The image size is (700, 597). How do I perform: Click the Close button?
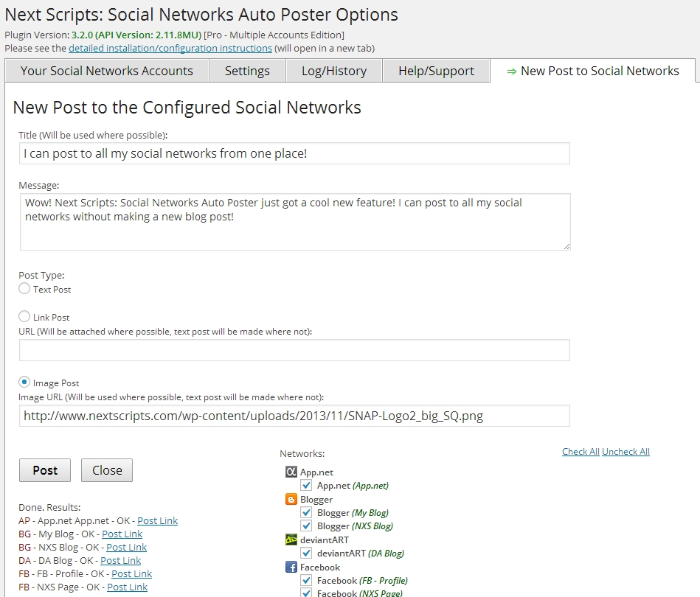(107, 470)
